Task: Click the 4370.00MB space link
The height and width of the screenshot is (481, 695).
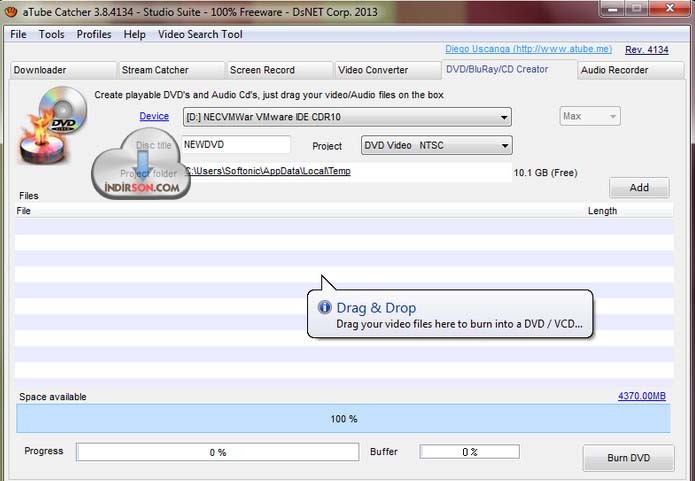Action: (642, 396)
